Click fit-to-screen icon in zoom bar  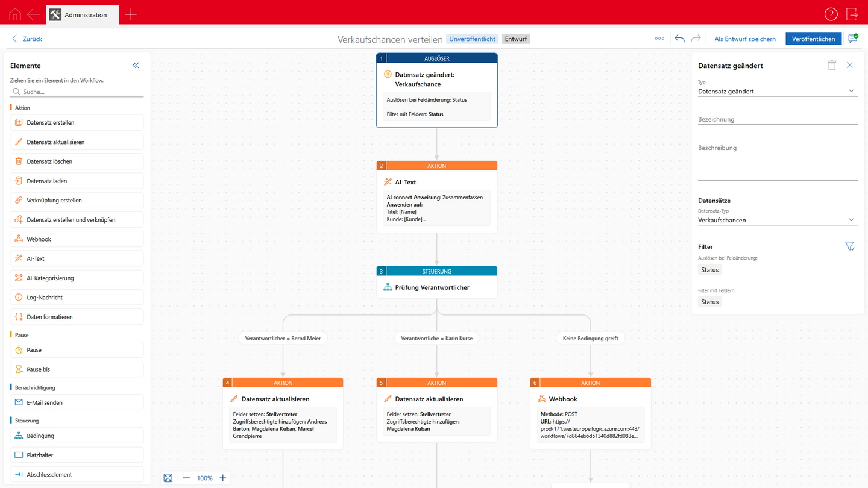(168, 478)
